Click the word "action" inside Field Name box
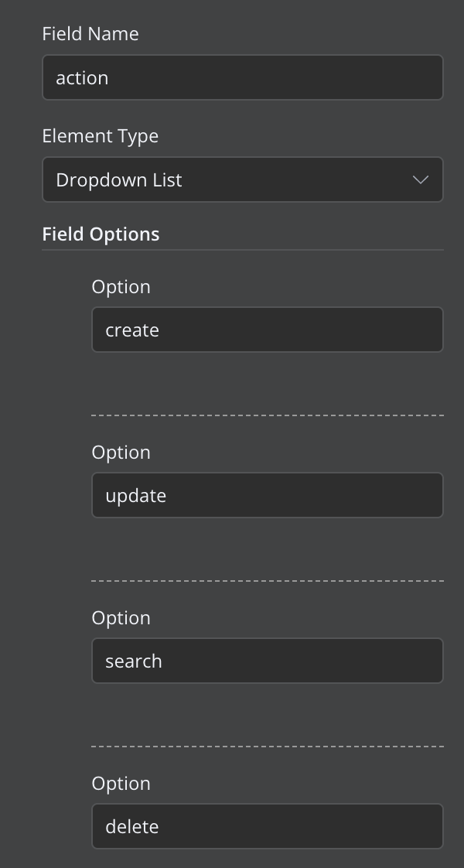464x868 pixels. (82, 78)
